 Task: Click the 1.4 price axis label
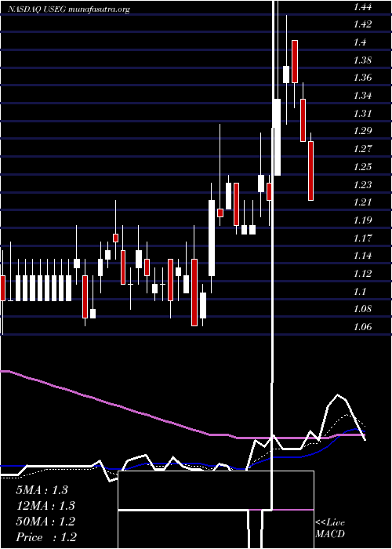pyautogui.click(x=360, y=42)
